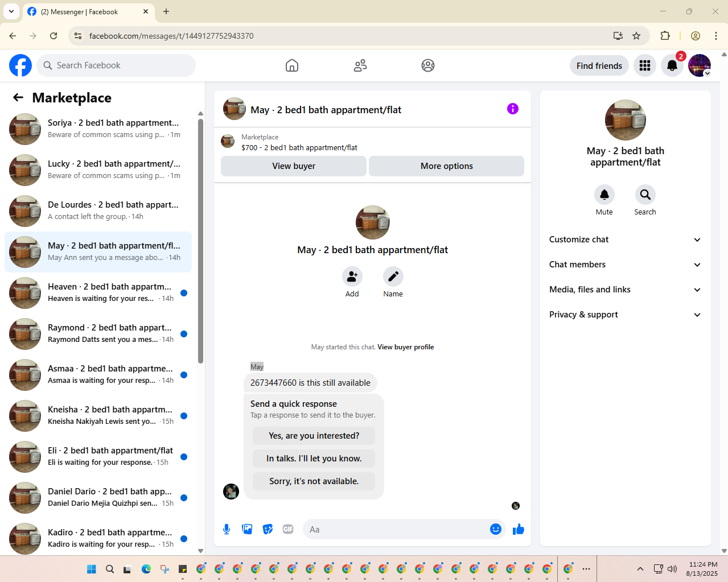Expand Privacy & support section

[626, 315]
